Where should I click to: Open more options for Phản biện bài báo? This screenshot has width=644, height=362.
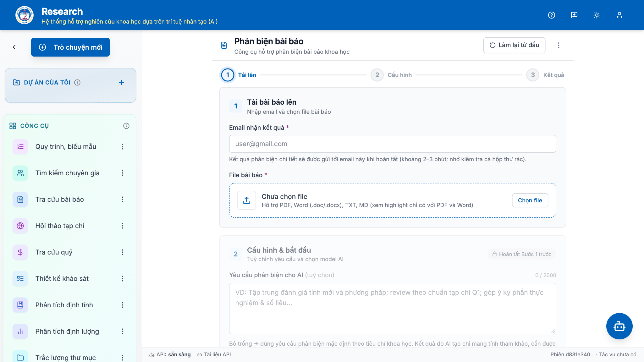pyautogui.click(x=559, y=45)
